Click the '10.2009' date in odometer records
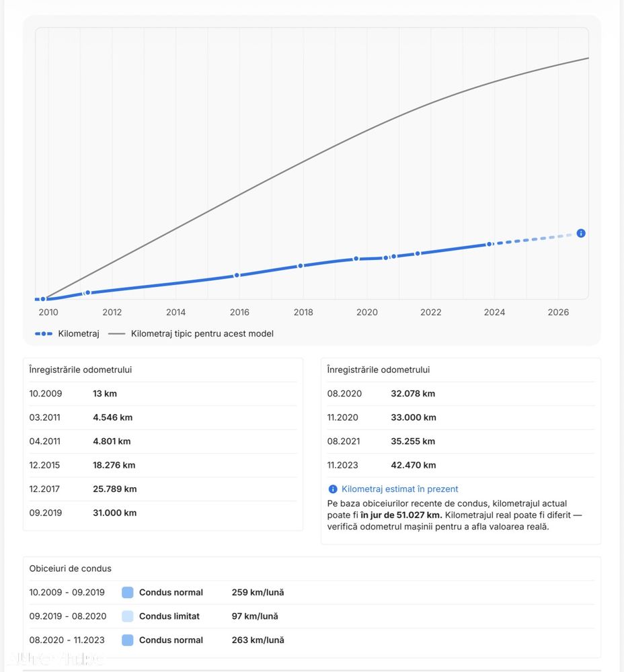 click(46, 393)
